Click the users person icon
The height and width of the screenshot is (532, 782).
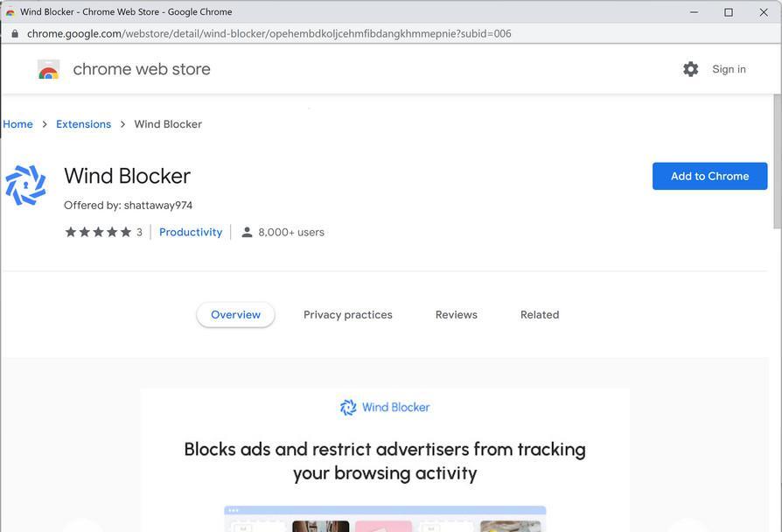[x=247, y=232]
